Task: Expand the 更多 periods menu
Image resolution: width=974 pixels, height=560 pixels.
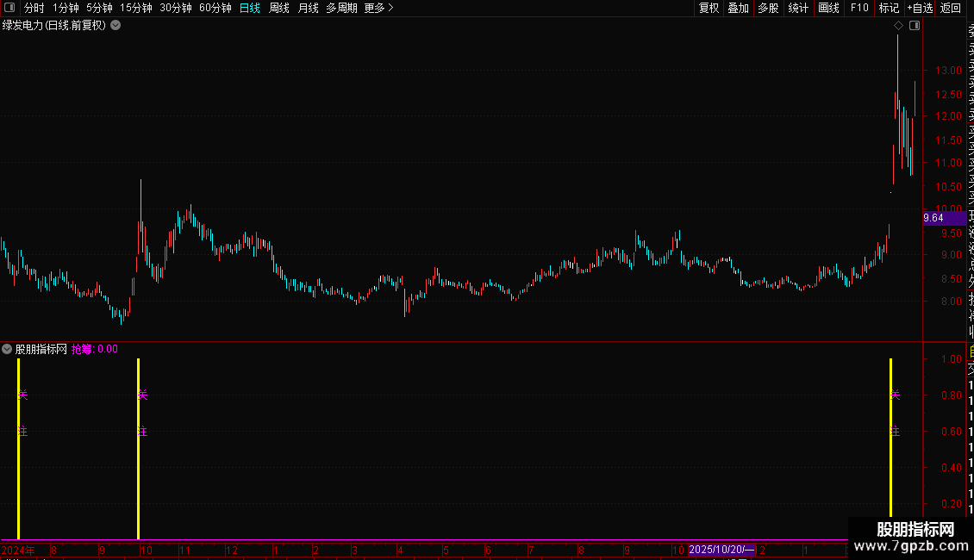Action: pos(379,8)
